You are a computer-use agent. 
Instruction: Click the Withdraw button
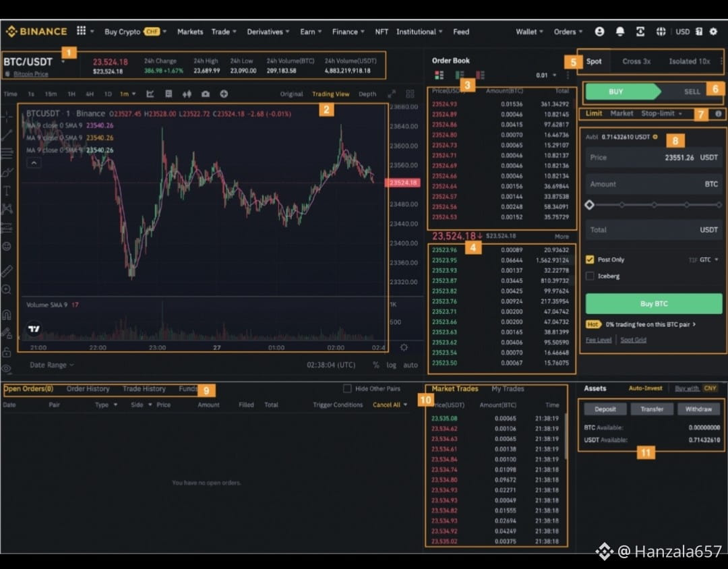click(x=698, y=409)
